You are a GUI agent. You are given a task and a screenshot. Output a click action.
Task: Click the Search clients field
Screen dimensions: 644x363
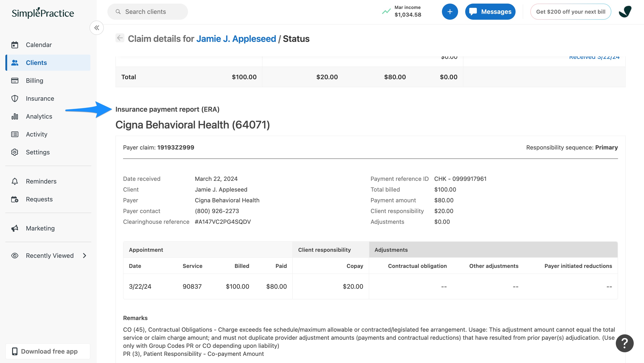(147, 12)
